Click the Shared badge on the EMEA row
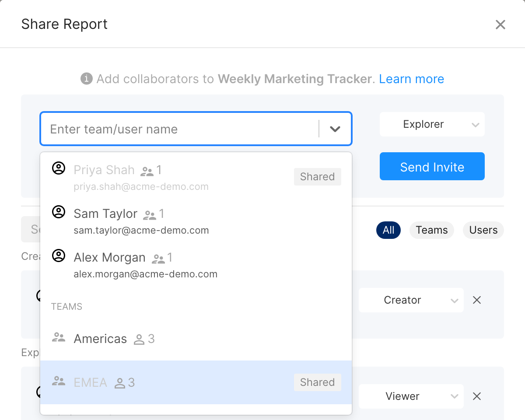The height and width of the screenshot is (420, 525). point(317,382)
